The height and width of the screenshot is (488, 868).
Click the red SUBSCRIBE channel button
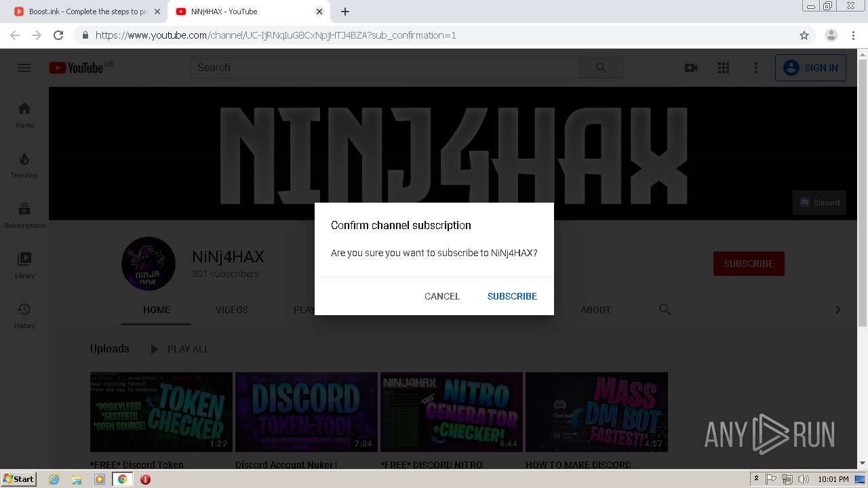[749, 264]
